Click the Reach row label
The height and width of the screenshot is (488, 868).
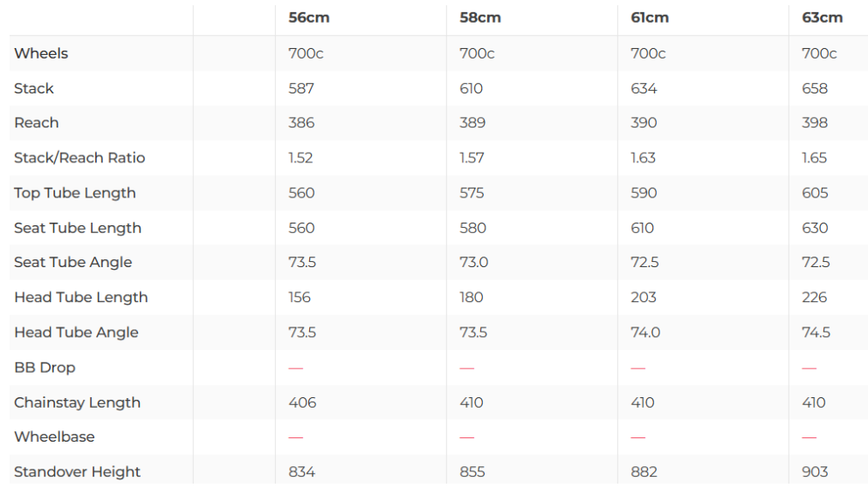click(x=37, y=123)
